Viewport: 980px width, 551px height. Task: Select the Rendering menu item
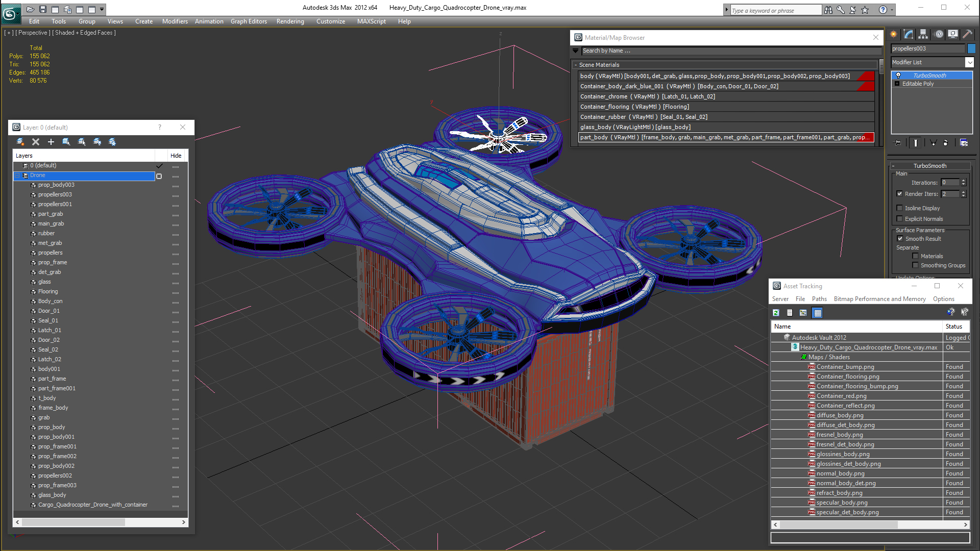click(x=289, y=21)
